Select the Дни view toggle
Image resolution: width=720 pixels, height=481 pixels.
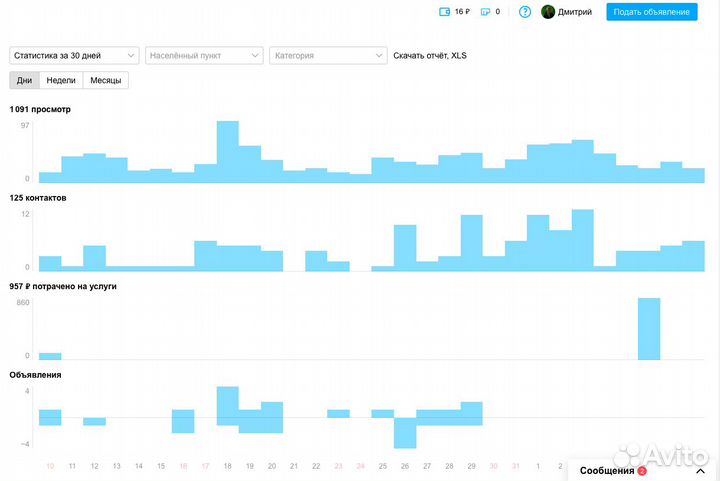click(x=25, y=81)
